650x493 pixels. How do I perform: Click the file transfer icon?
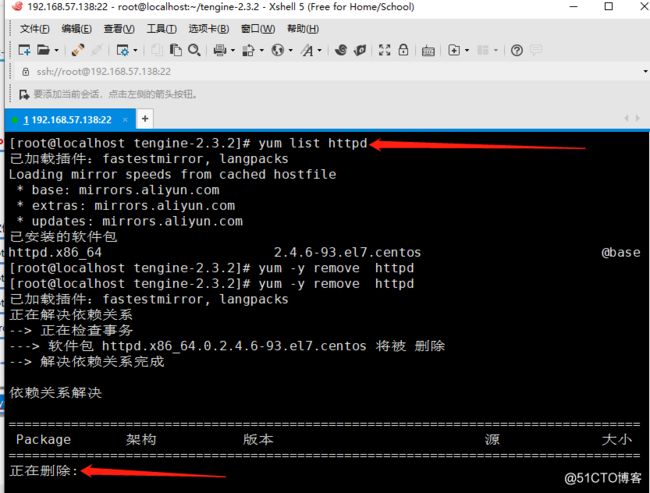click(x=248, y=50)
